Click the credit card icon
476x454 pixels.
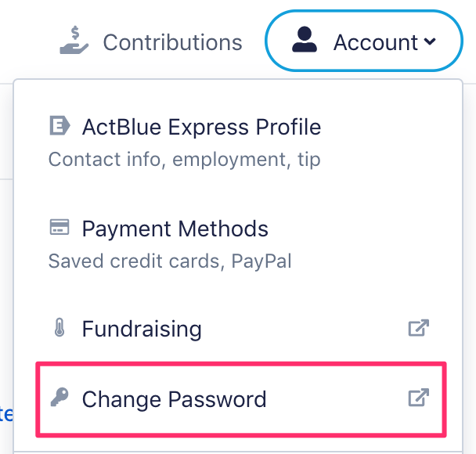(x=59, y=227)
